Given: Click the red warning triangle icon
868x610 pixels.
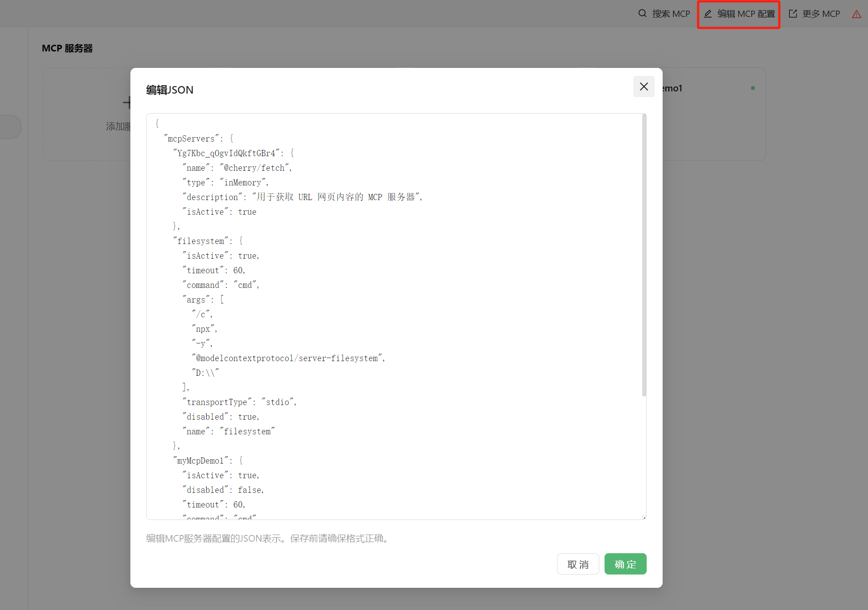Looking at the screenshot, I should tap(856, 14).
